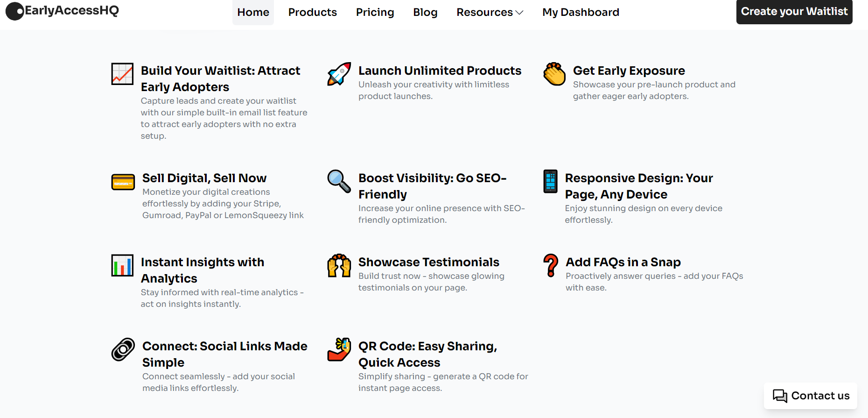868x418 pixels.
Task: Click the heading Connect: Social Links Made Simple
Action: pyautogui.click(x=224, y=354)
